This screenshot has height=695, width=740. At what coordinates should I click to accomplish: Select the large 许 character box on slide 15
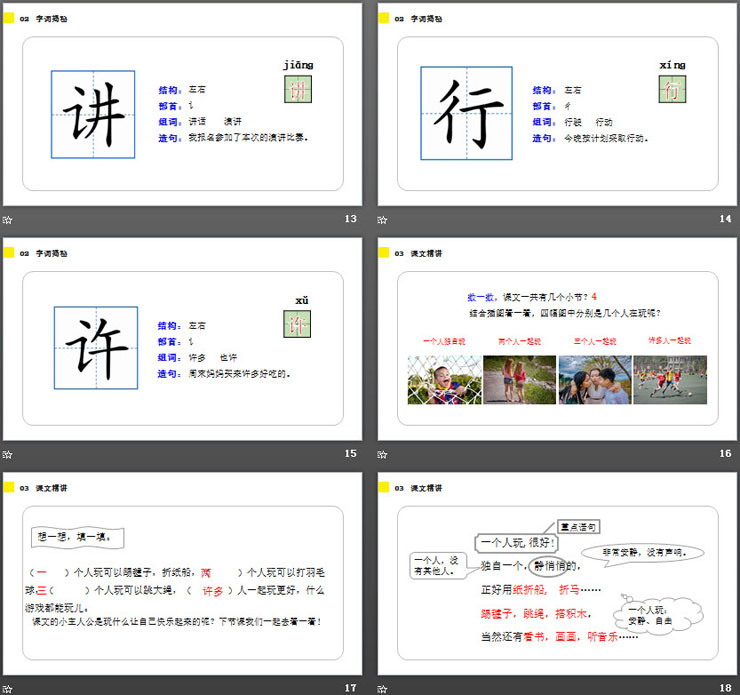tap(96, 348)
